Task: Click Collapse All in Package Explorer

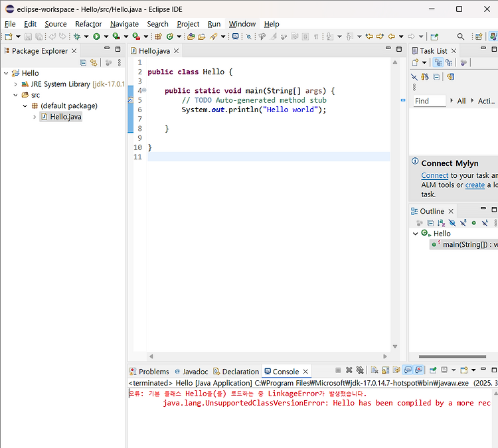Action: coord(83,62)
